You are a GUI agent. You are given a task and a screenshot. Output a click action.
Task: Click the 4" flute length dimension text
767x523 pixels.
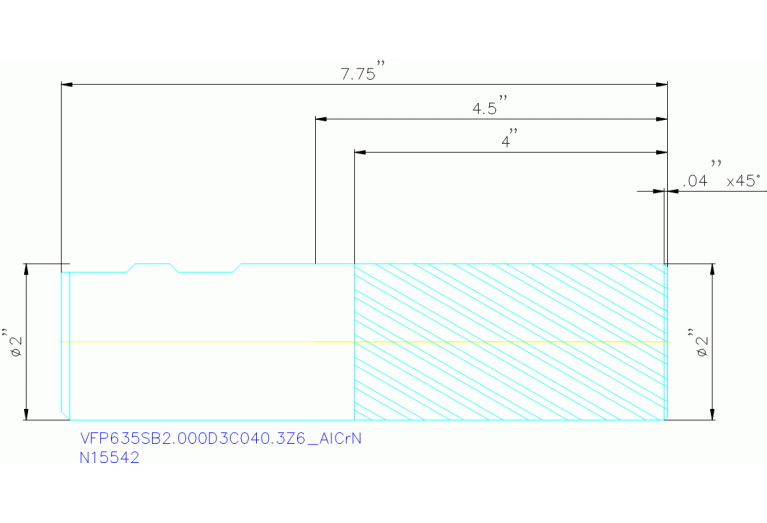click(x=509, y=139)
